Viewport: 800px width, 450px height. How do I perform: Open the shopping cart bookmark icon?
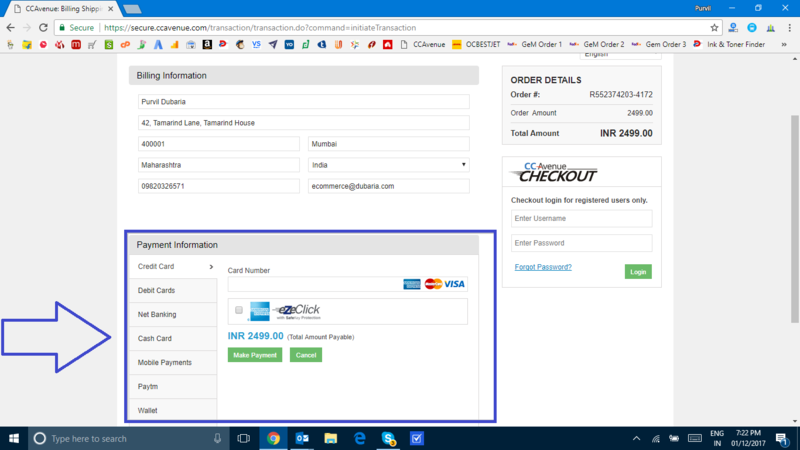92,45
